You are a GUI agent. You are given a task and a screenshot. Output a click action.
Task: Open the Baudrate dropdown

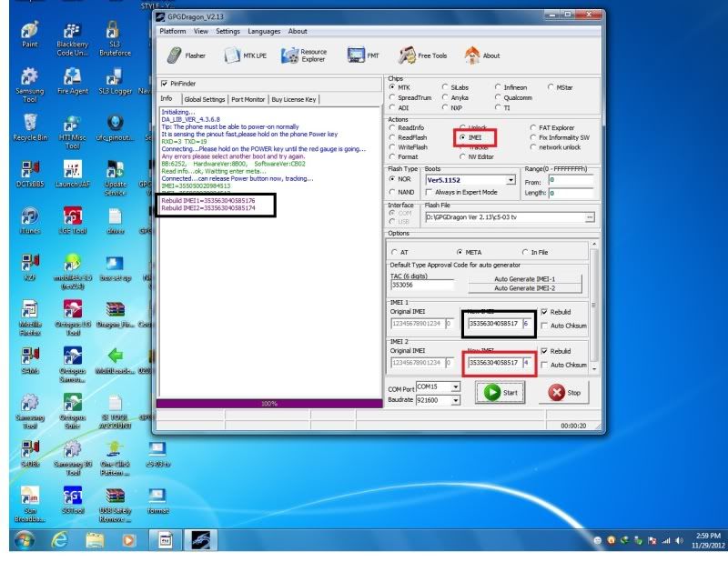pos(456,400)
